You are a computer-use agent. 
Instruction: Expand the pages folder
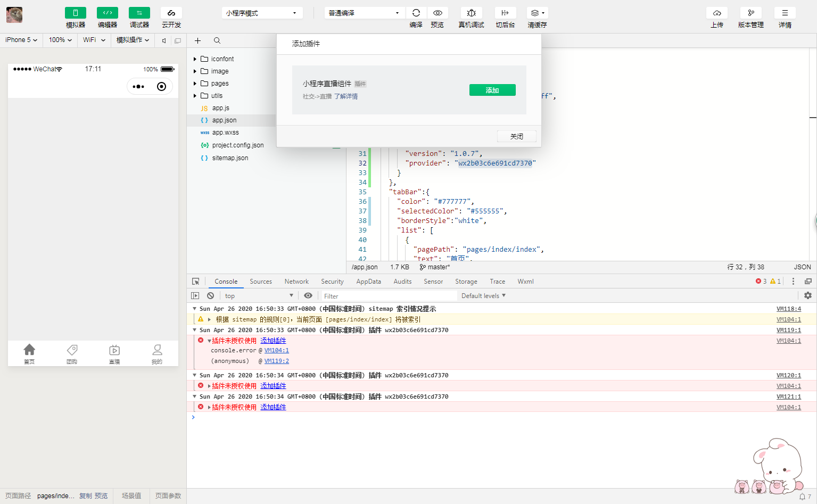[195, 84]
